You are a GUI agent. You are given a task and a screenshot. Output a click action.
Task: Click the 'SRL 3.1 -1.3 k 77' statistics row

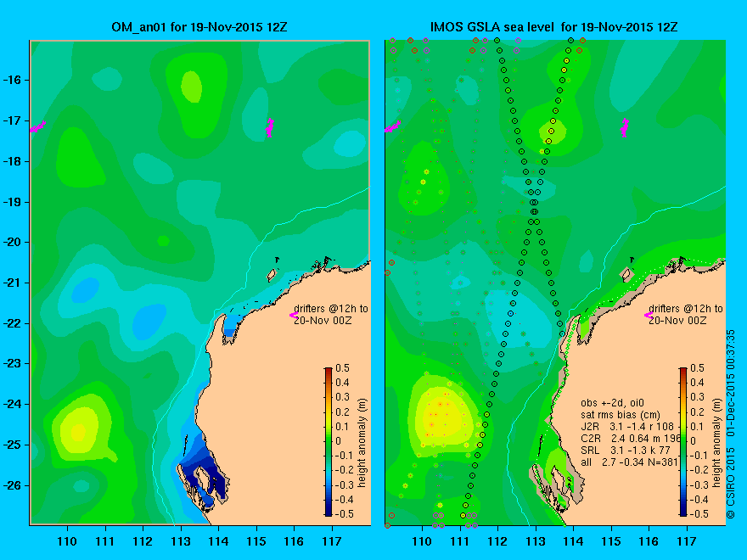pos(625,450)
